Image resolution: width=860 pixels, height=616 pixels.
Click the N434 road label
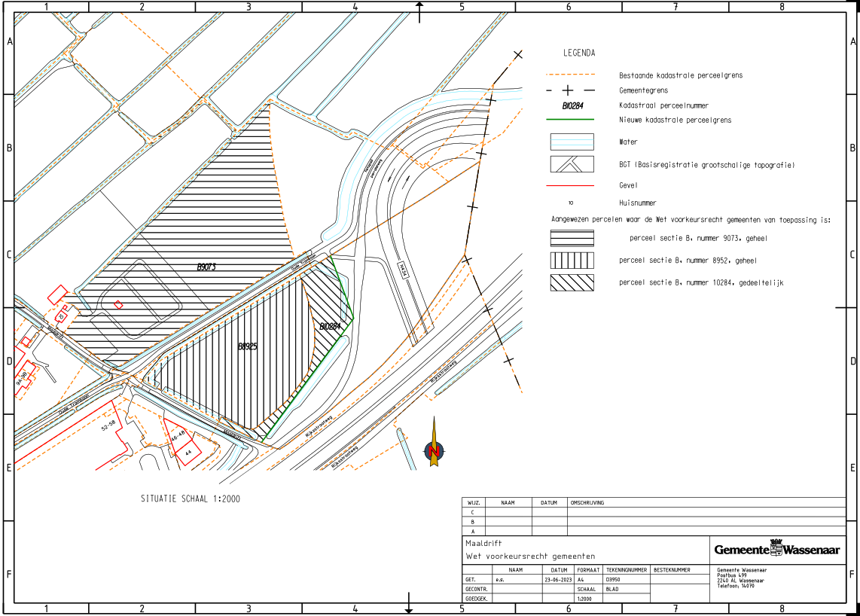click(x=403, y=270)
